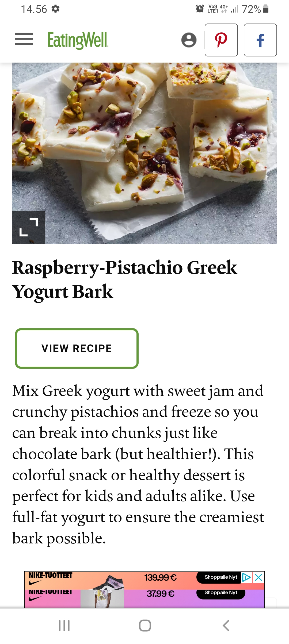Screen dimensions: 289x644
Task: Open the AdChoices info icon
Action: coord(246,577)
